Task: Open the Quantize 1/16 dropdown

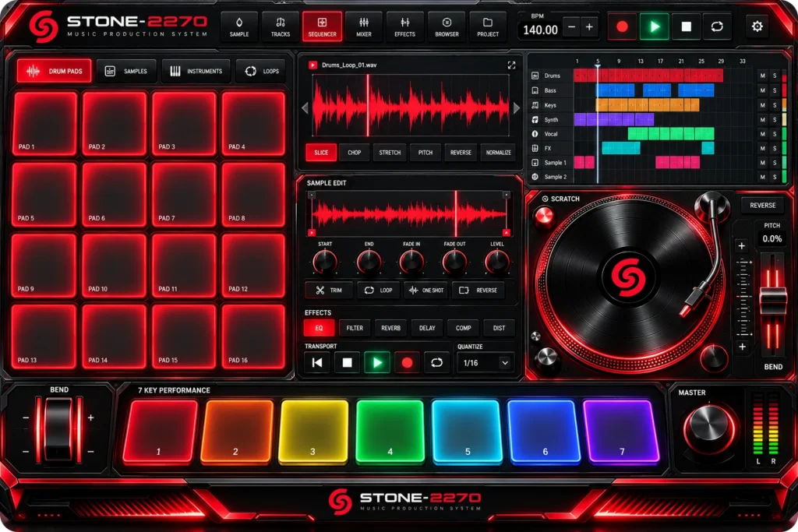Action: point(486,363)
